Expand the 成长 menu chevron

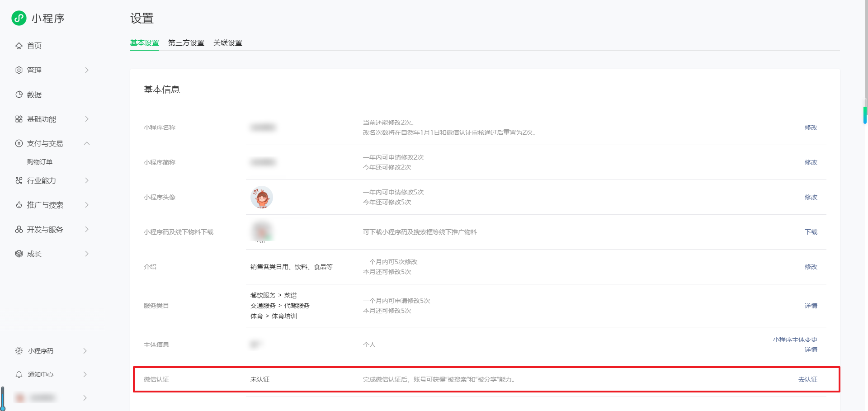(x=87, y=254)
